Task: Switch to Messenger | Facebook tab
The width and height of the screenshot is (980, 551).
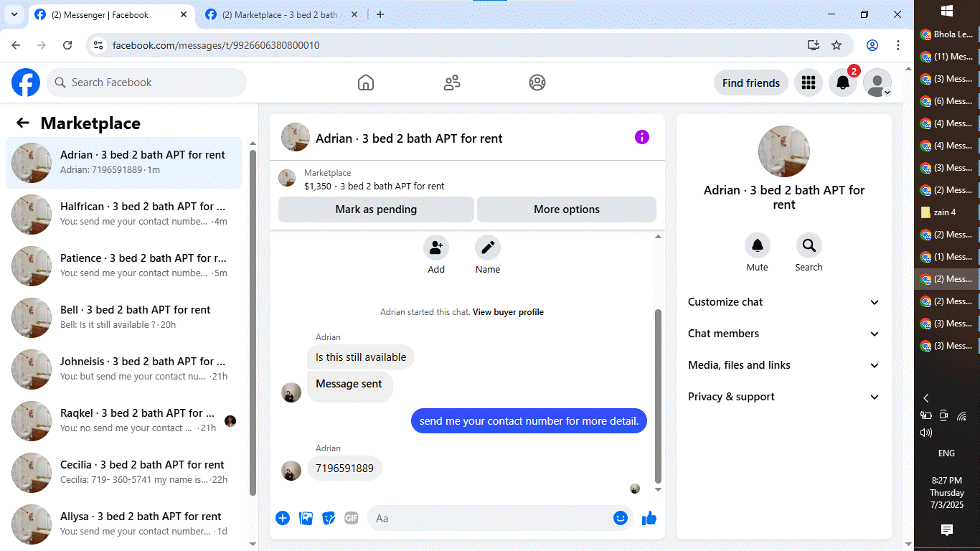Action: pos(110,14)
